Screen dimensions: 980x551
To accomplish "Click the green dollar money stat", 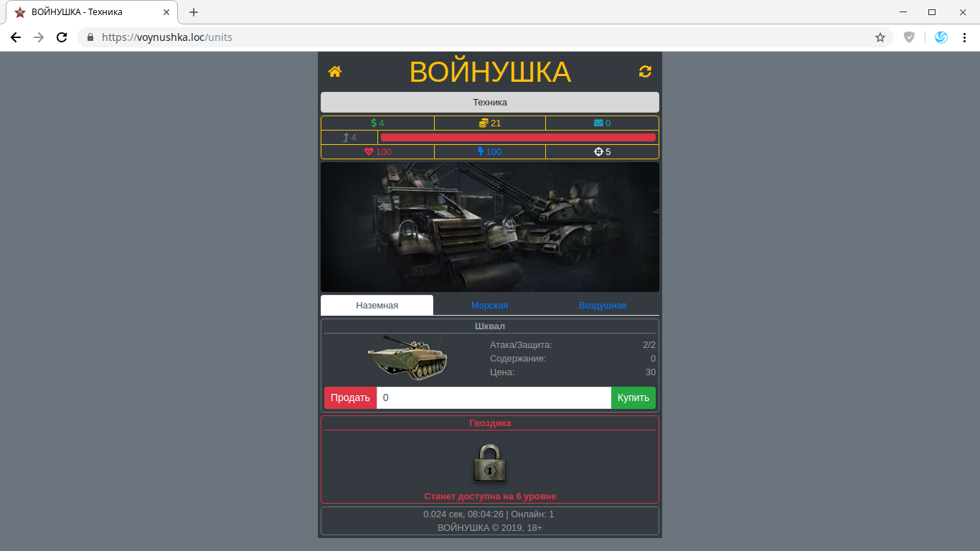I will pyautogui.click(x=377, y=123).
